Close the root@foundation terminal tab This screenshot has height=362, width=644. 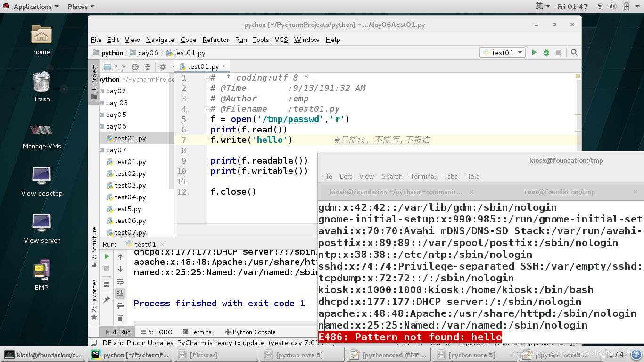click(x=636, y=192)
